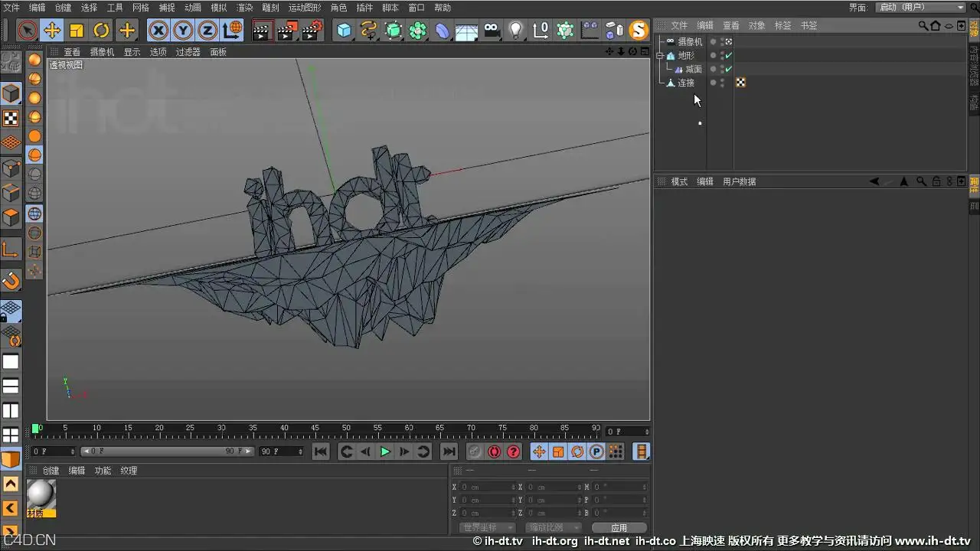Viewport: 980px width, 551px height.
Task: Open the deformer objects icon
Action: 443,31
